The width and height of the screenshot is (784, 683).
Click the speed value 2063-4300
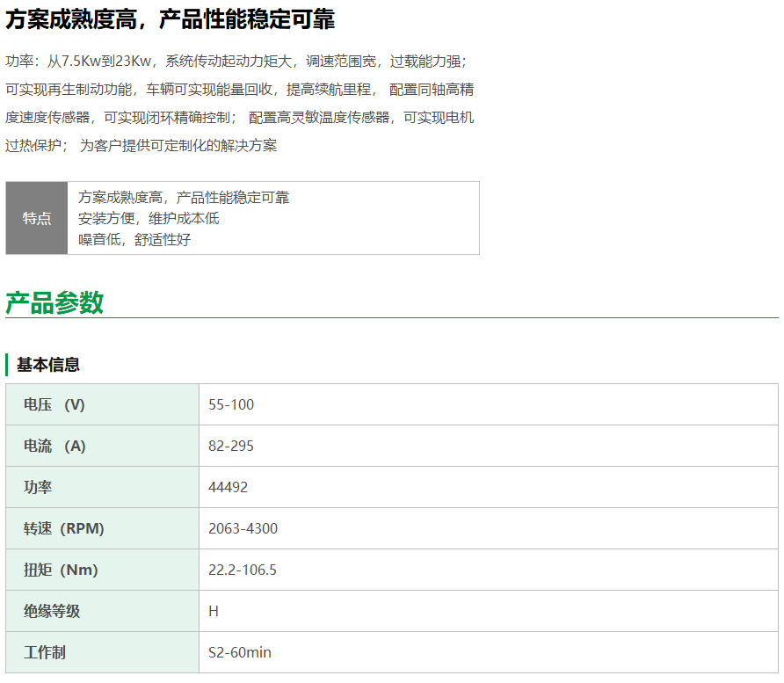click(x=243, y=528)
